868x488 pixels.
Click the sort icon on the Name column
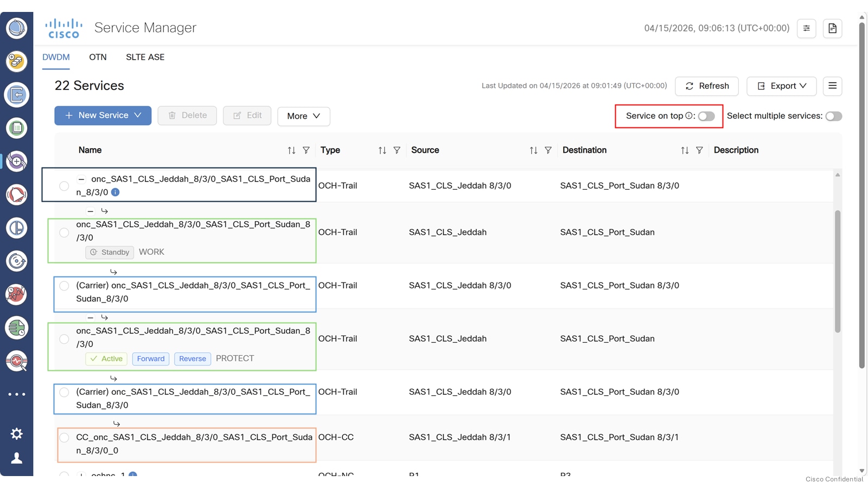tap(291, 150)
